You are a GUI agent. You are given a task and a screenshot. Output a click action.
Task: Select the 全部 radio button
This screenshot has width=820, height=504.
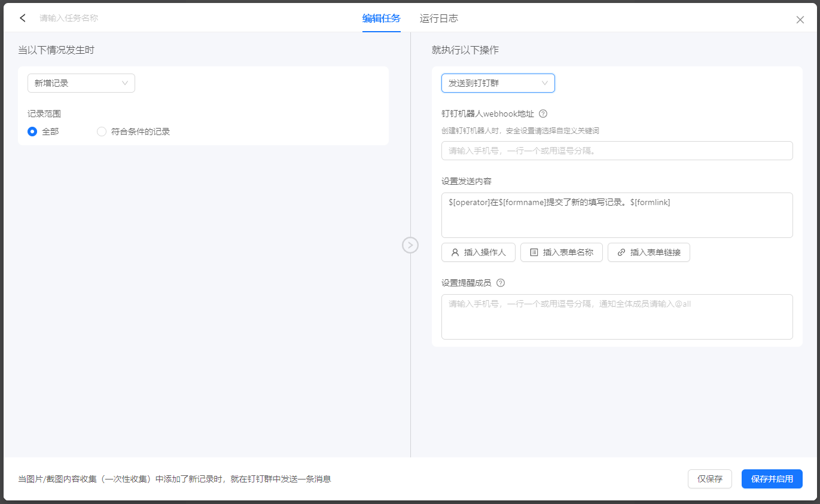(32, 132)
